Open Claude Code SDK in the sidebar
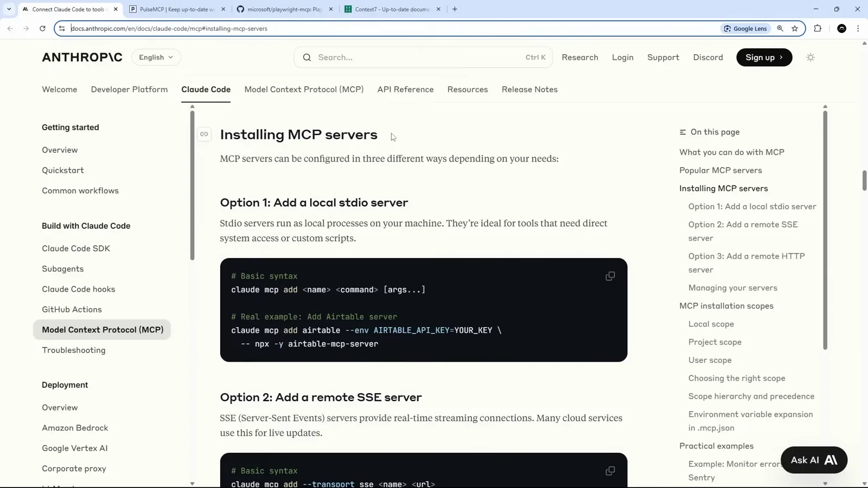 76,248
